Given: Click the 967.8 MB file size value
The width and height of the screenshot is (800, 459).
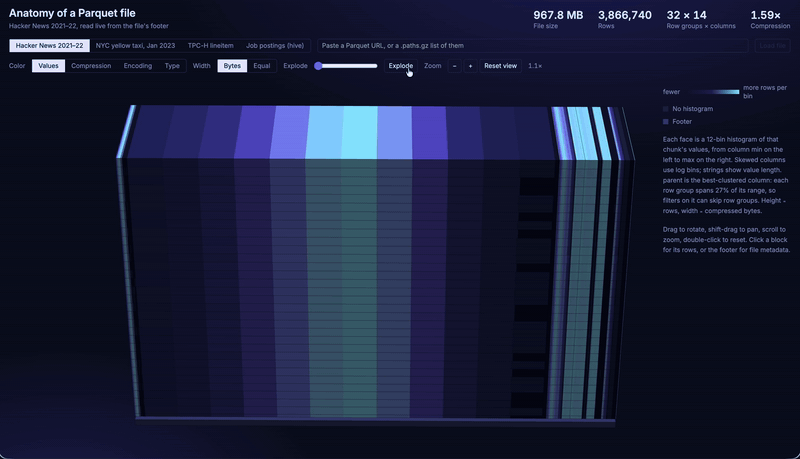Looking at the screenshot, I should [558, 15].
